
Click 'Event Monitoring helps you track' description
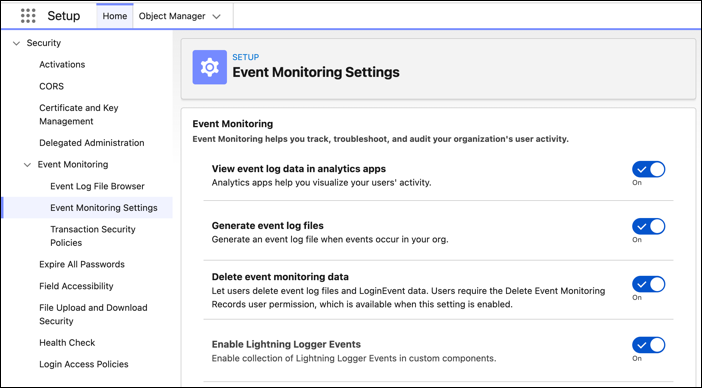381,139
